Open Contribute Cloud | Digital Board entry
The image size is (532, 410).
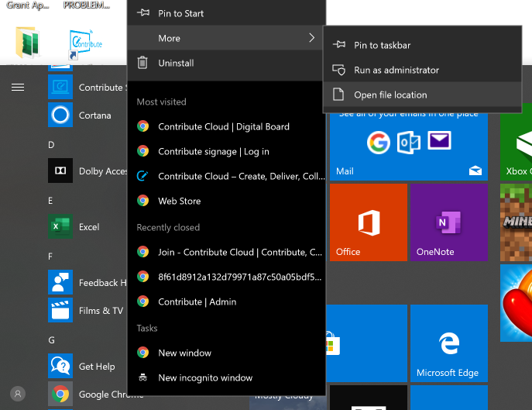coord(226,126)
